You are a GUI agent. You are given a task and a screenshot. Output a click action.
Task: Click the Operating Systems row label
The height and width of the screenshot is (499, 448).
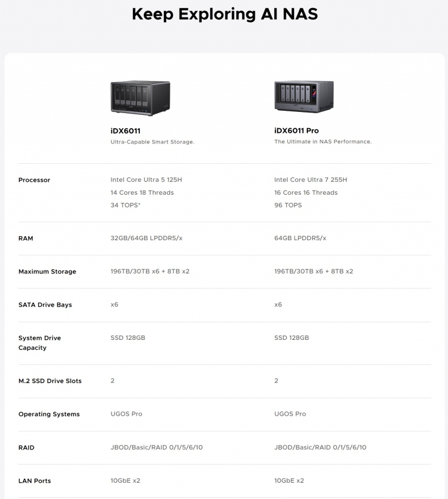(49, 414)
